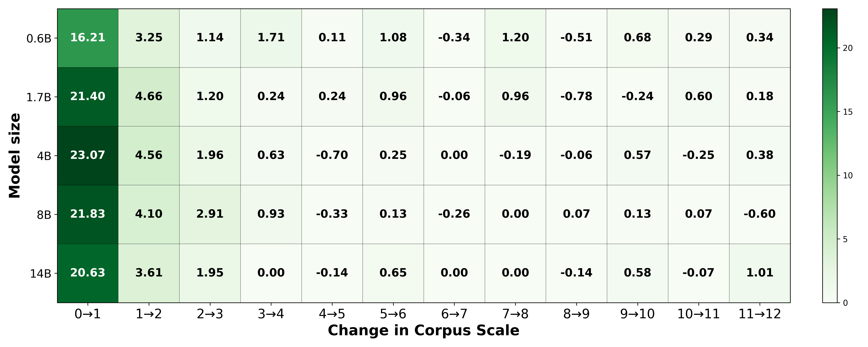Viewport: 868px width, 347px height.
Task: Click the -0.70 cell in 4B row
Action: click(x=332, y=155)
